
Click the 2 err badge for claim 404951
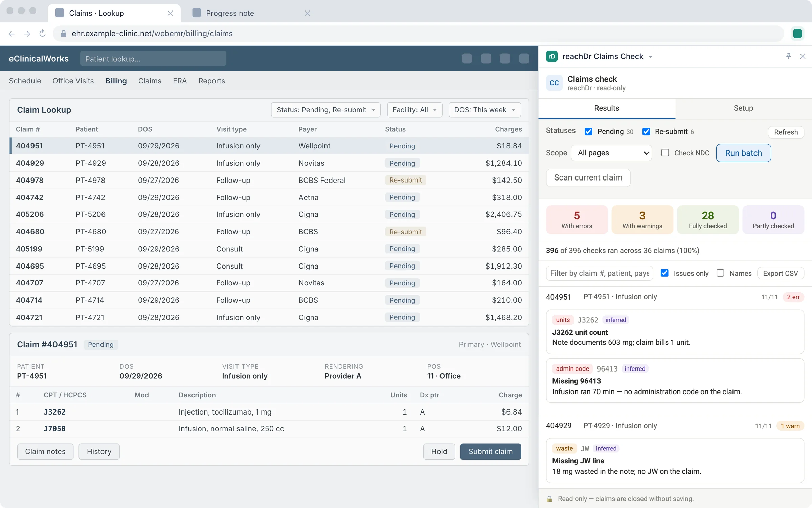click(x=793, y=297)
